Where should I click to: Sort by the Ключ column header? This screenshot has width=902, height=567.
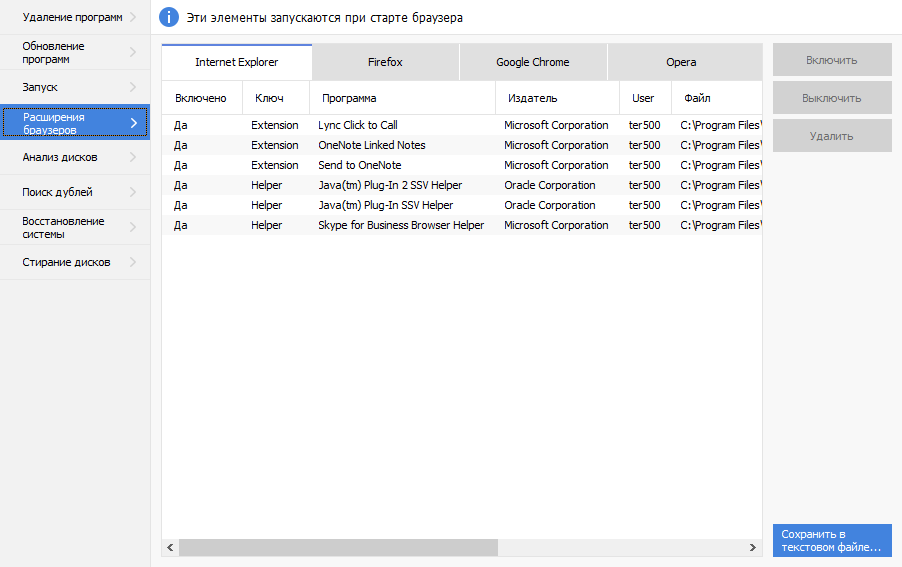pyautogui.click(x=276, y=98)
